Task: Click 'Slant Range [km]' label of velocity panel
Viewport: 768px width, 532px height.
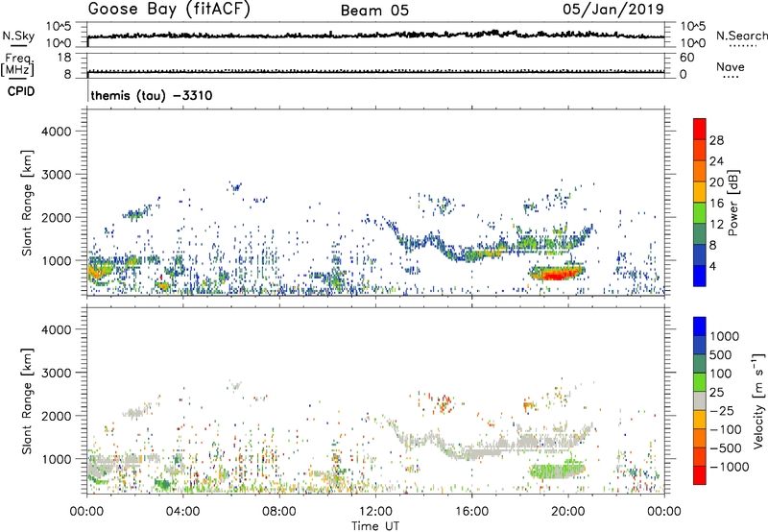Action: (x=27, y=400)
